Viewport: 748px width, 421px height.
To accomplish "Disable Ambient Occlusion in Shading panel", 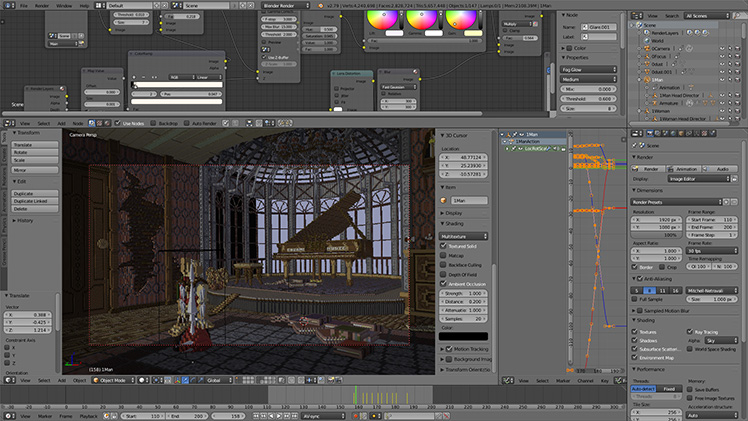I will 445,283.
